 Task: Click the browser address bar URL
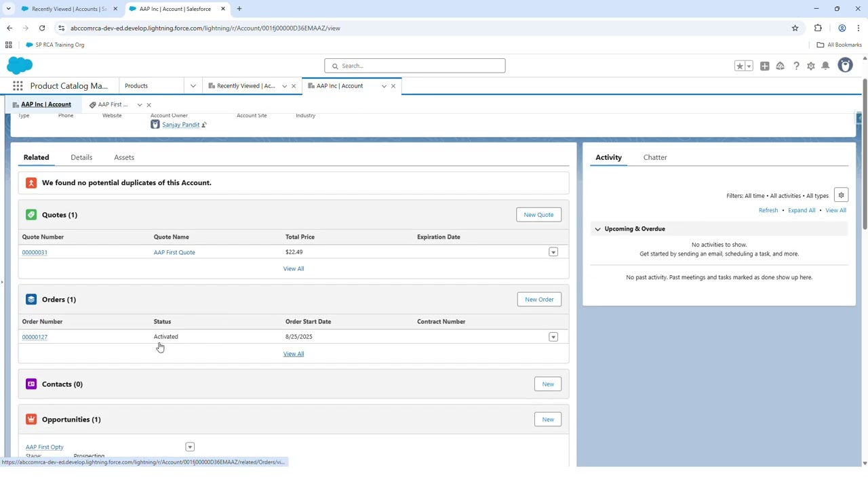205,28
